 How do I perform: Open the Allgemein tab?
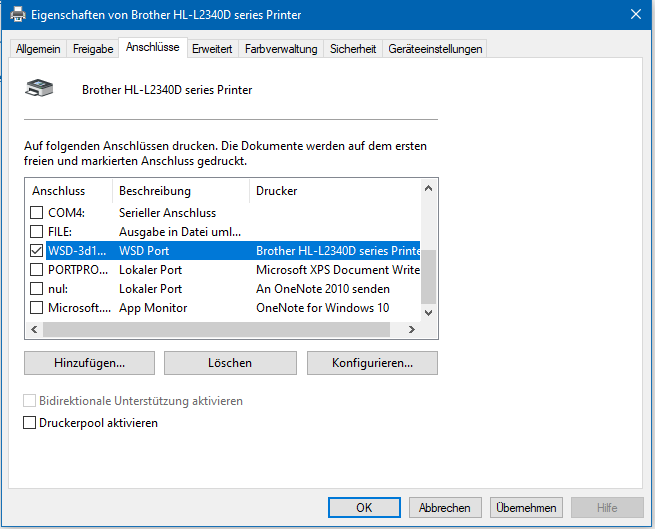[x=38, y=49]
